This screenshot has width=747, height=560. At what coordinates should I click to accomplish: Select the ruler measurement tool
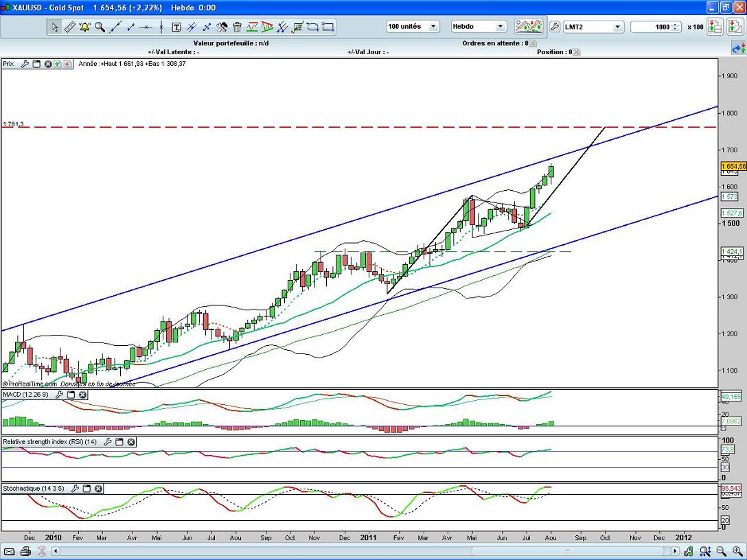click(x=69, y=27)
